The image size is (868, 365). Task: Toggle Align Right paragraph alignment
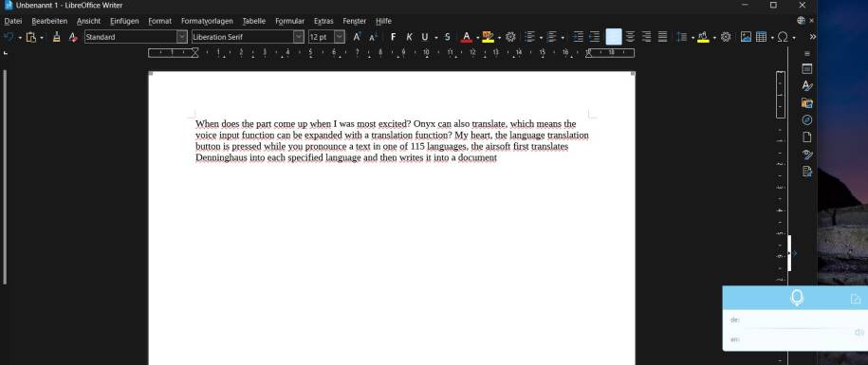click(646, 37)
